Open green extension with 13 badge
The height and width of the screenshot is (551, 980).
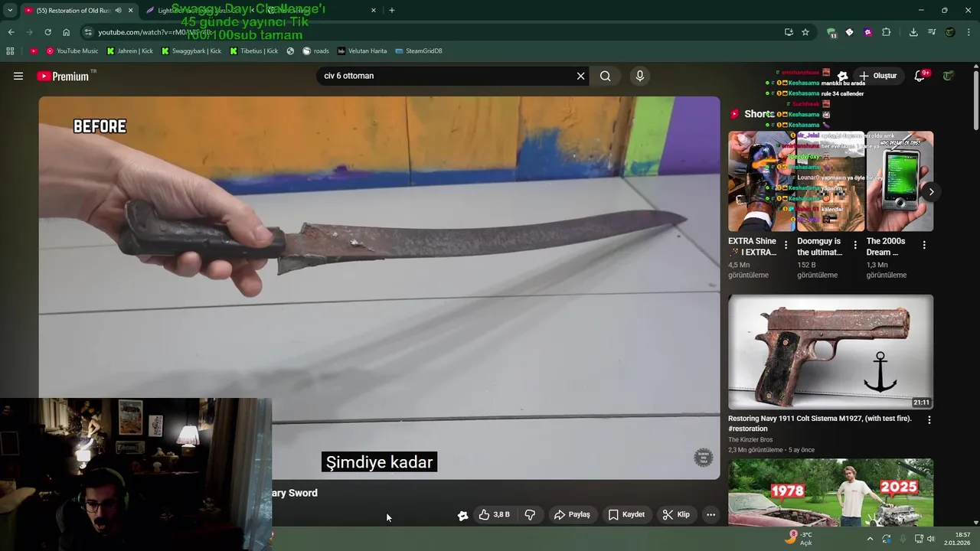click(x=831, y=32)
